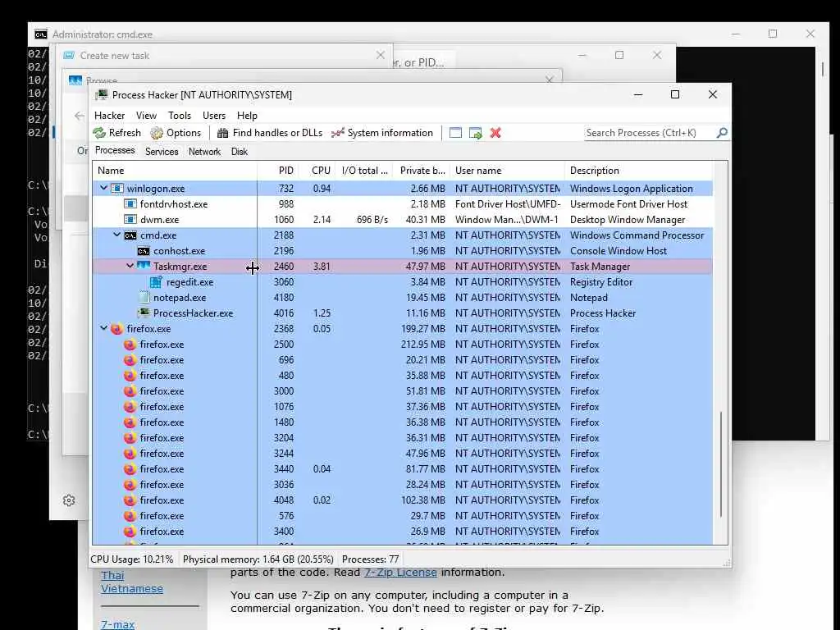Click the Process Hacker title bar icon
The width and height of the screenshot is (840, 630).
(x=101, y=95)
